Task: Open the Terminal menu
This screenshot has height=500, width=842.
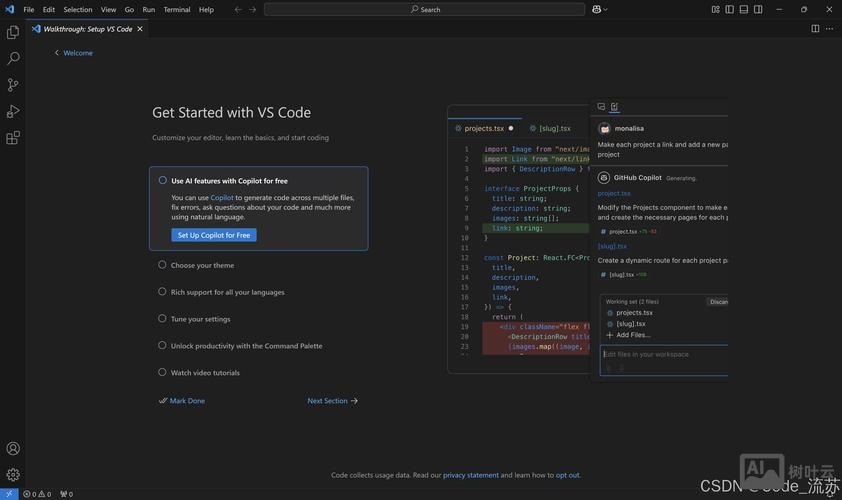Action: pos(177,9)
